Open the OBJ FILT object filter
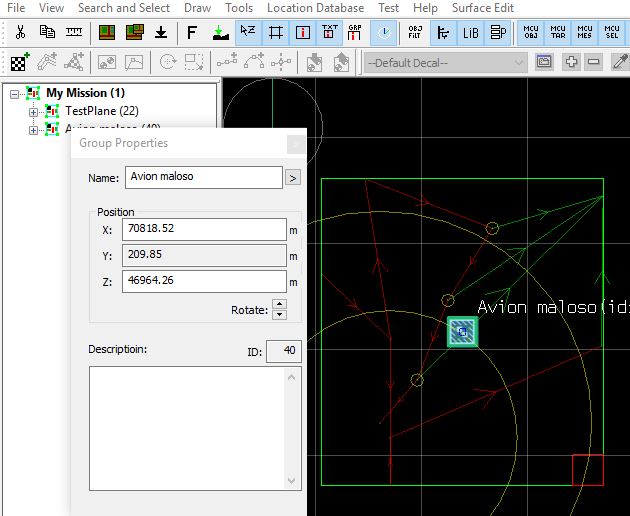Viewport: 630px width, 516px height. (415, 32)
